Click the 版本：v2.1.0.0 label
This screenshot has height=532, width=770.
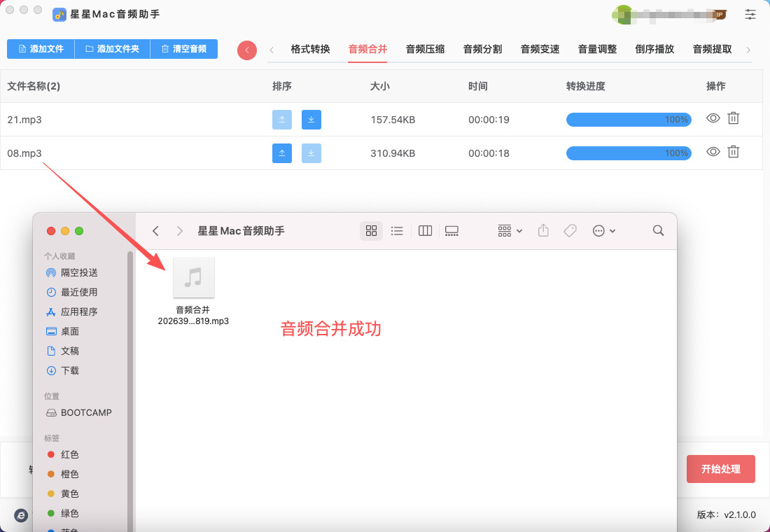[727, 514]
